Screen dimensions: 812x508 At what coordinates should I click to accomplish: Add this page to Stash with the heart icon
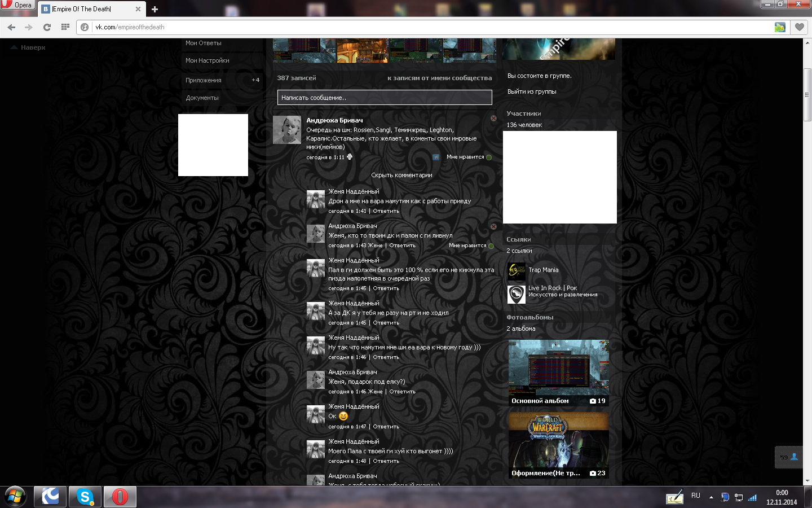pyautogui.click(x=800, y=27)
